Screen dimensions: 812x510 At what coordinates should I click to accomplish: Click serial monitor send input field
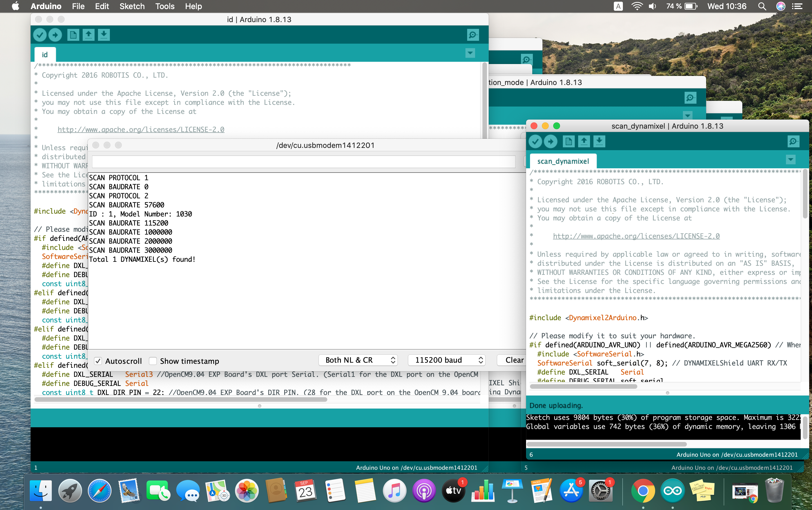pyautogui.click(x=303, y=161)
